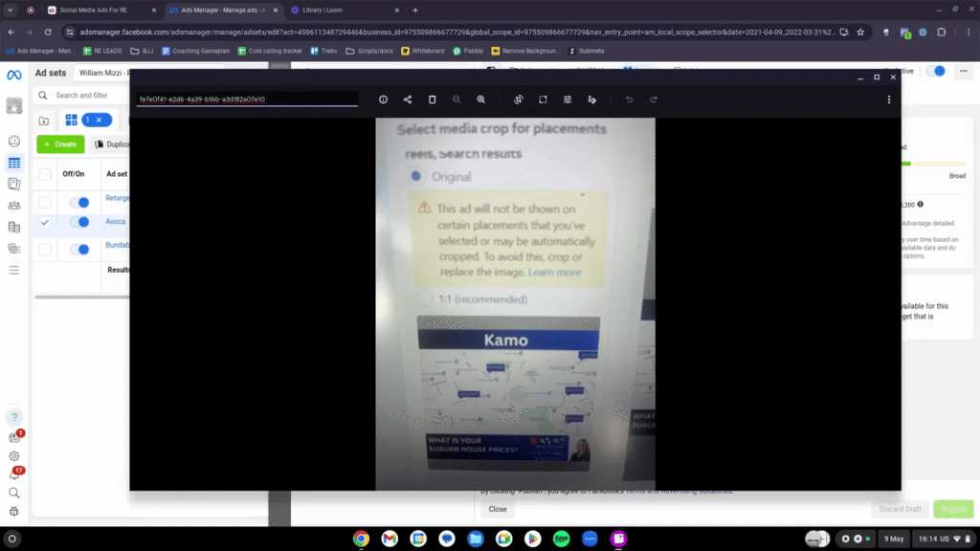Bookmark this page with the star icon
The image size is (980, 551).
[860, 32]
